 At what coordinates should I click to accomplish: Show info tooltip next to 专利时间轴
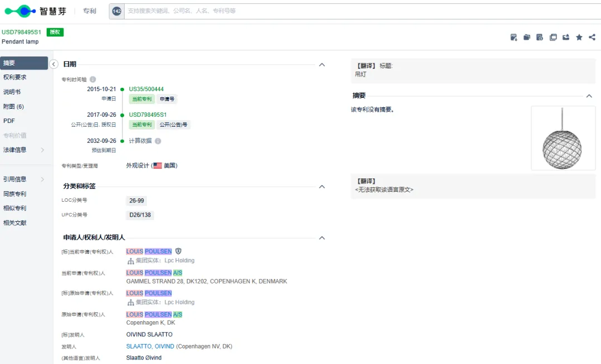[x=93, y=79]
